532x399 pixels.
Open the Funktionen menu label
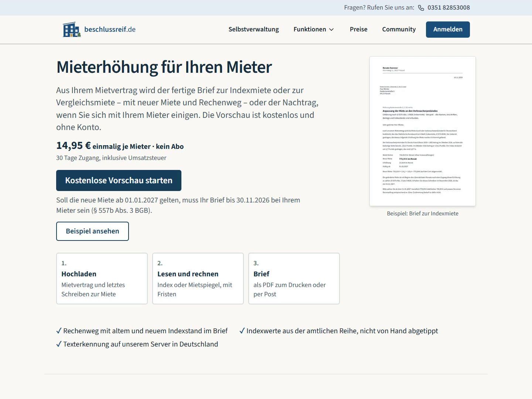310,29
